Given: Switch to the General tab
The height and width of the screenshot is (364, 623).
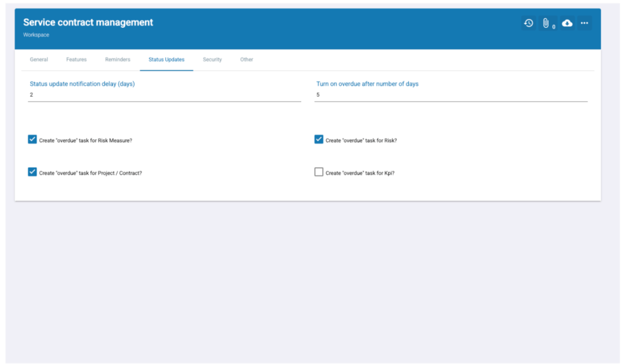Looking at the screenshot, I should coord(39,60).
